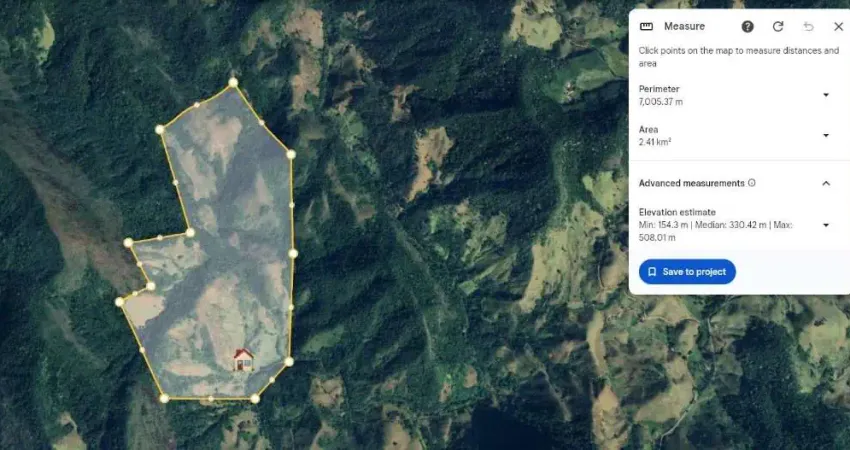The image size is (850, 450).
Task: Click the bottom-left corner vertex of polygon
Action: click(164, 398)
